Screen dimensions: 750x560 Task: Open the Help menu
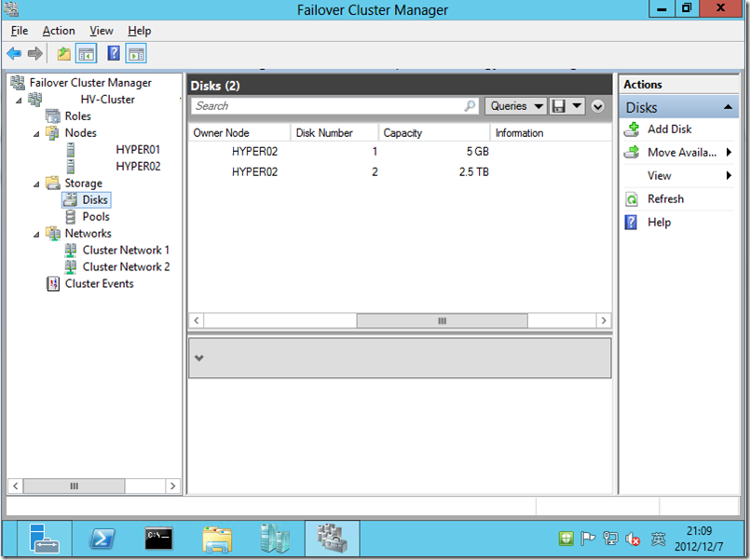[139, 31]
